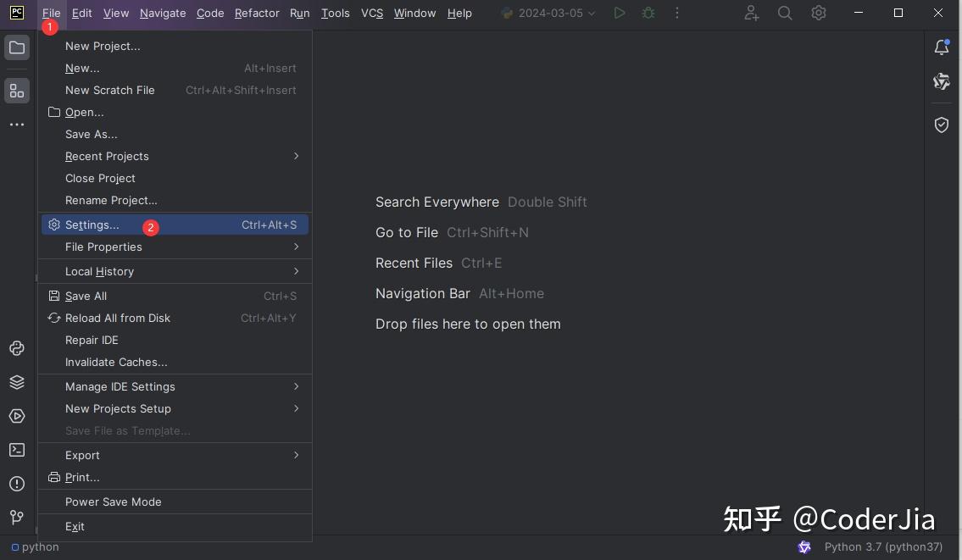
Task: Expand the Manage IDE Settings submenu
Action: [175, 387]
